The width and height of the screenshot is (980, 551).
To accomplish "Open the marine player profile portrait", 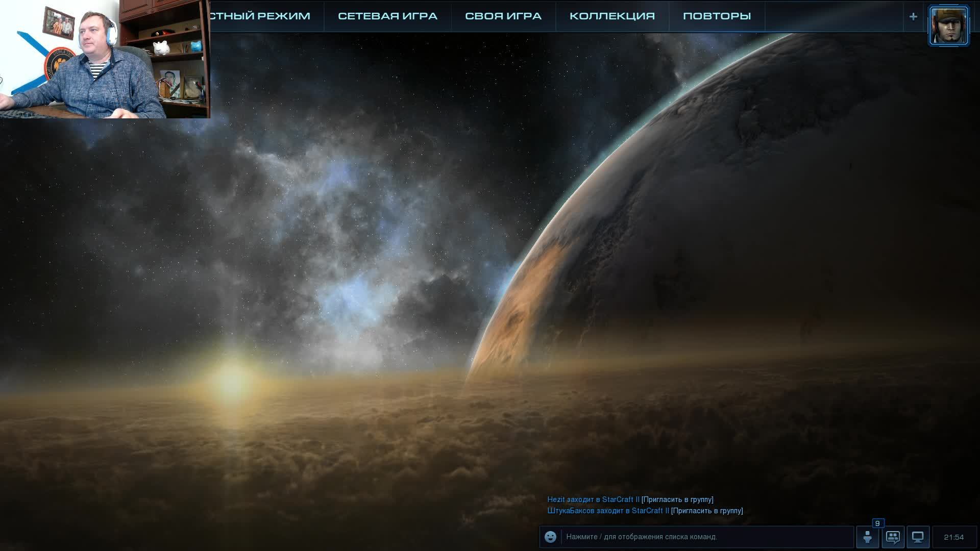I will 948,26.
